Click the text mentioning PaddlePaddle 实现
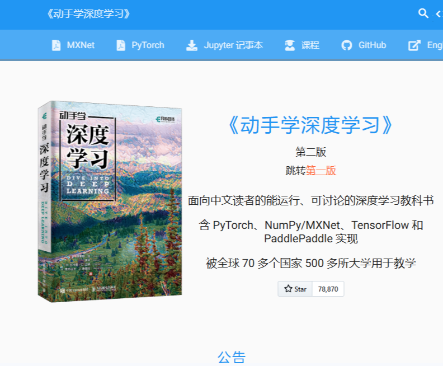 coord(311,232)
